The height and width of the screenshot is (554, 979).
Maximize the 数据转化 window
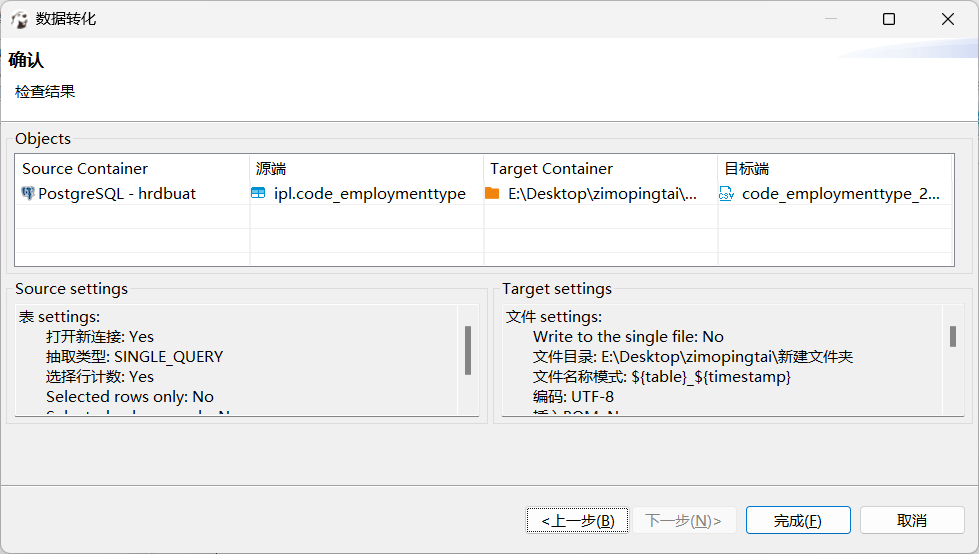[889, 19]
